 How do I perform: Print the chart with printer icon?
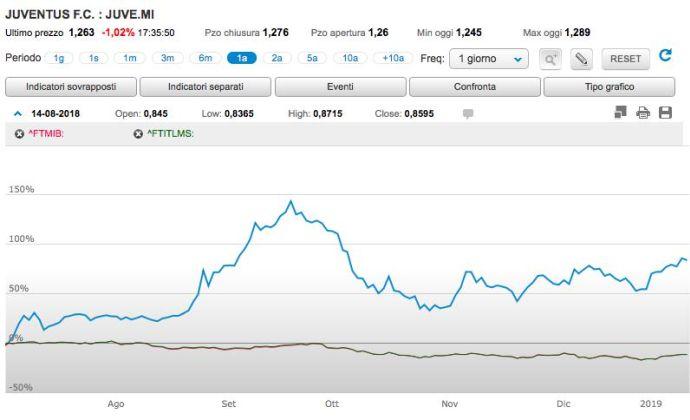pos(643,113)
